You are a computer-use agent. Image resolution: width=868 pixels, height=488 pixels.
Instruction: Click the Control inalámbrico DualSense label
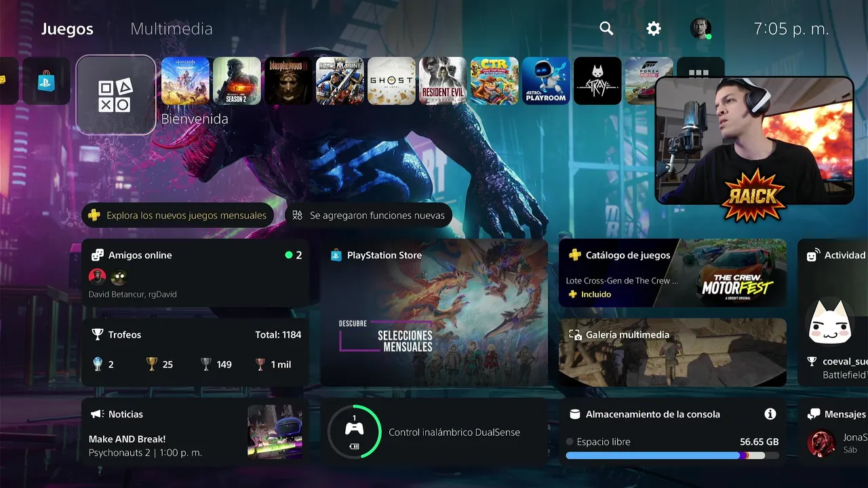tap(454, 432)
